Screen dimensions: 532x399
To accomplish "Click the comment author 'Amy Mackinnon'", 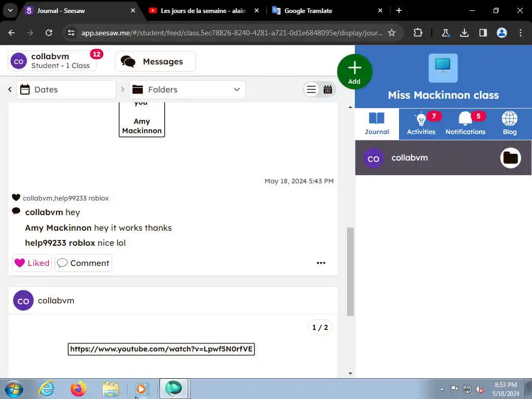I will click(x=58, y=228).
